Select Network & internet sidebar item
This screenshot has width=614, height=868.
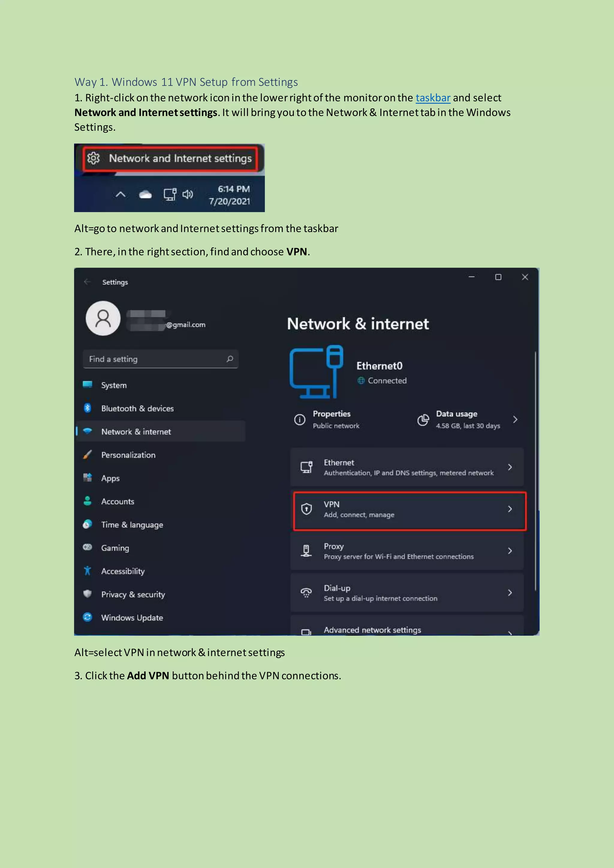(161, 431)
